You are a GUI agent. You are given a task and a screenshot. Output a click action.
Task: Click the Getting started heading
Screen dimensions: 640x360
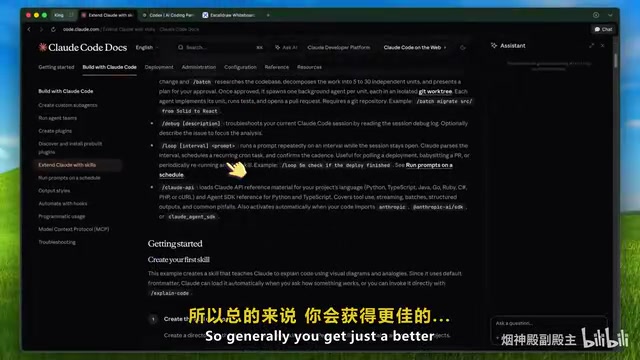[x=175, y=244]
